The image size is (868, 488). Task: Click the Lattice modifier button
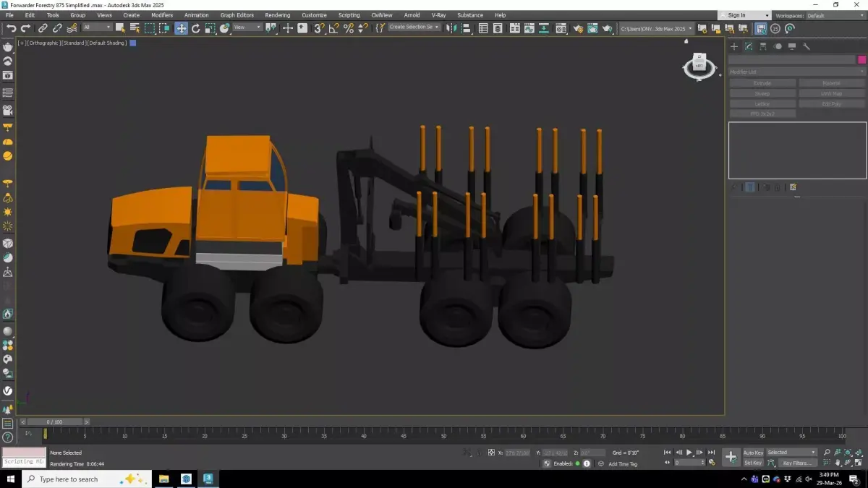pos(762,103)
